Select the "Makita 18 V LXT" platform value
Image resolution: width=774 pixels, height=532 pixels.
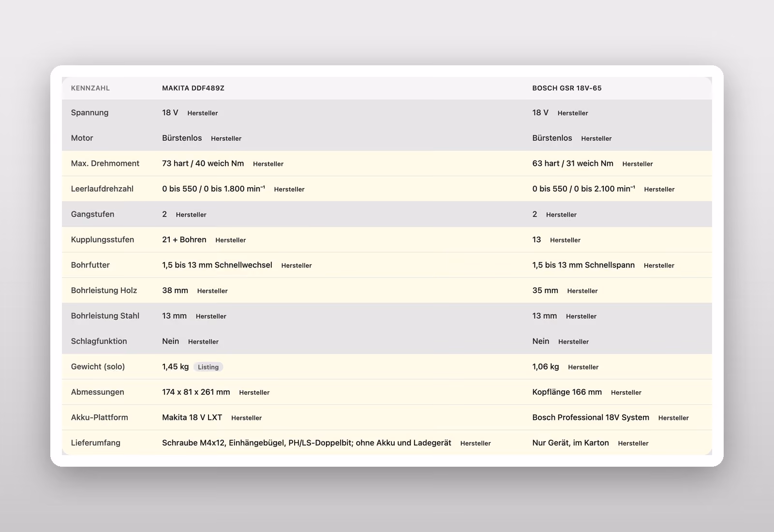pos(192,417)
